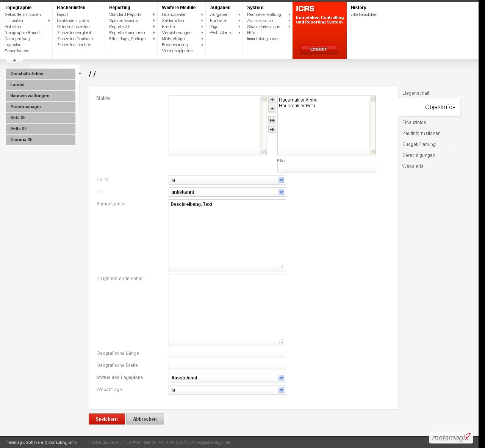The height and width of the screenshot is (448, 485).
Task: Open Schnellsuche menu entry
Action: point(17,51)
